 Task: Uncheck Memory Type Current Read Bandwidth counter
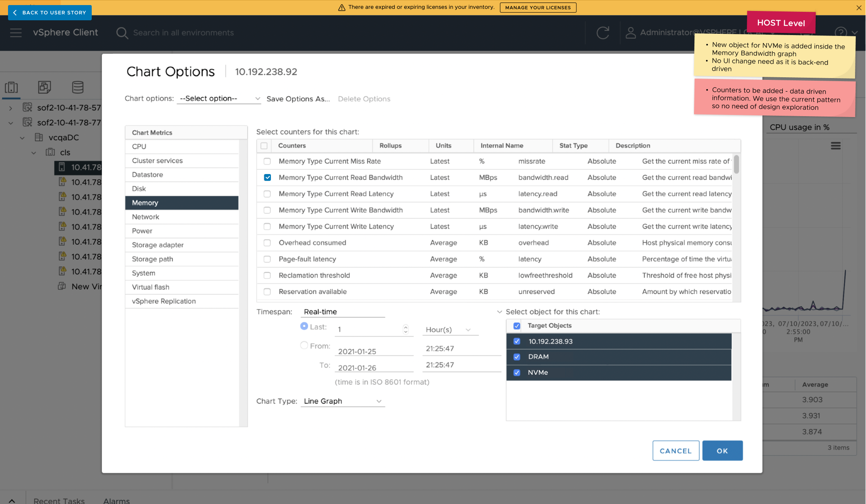(x=267, y=177)
